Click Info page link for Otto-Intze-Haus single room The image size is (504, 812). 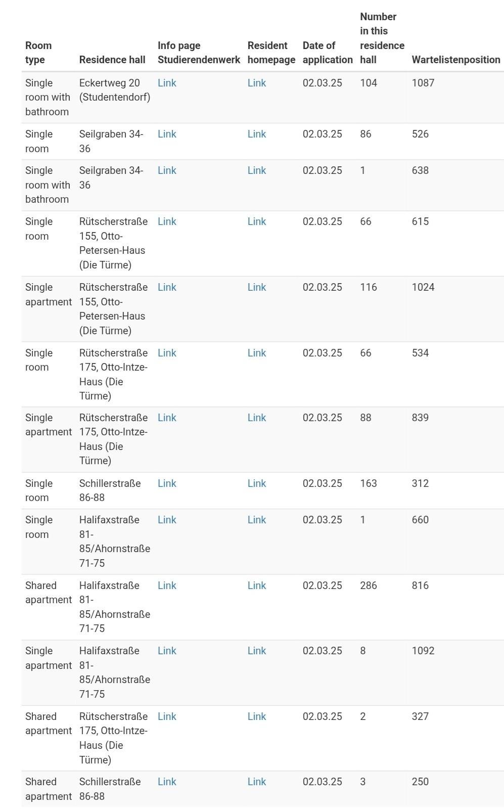(167, 353)
